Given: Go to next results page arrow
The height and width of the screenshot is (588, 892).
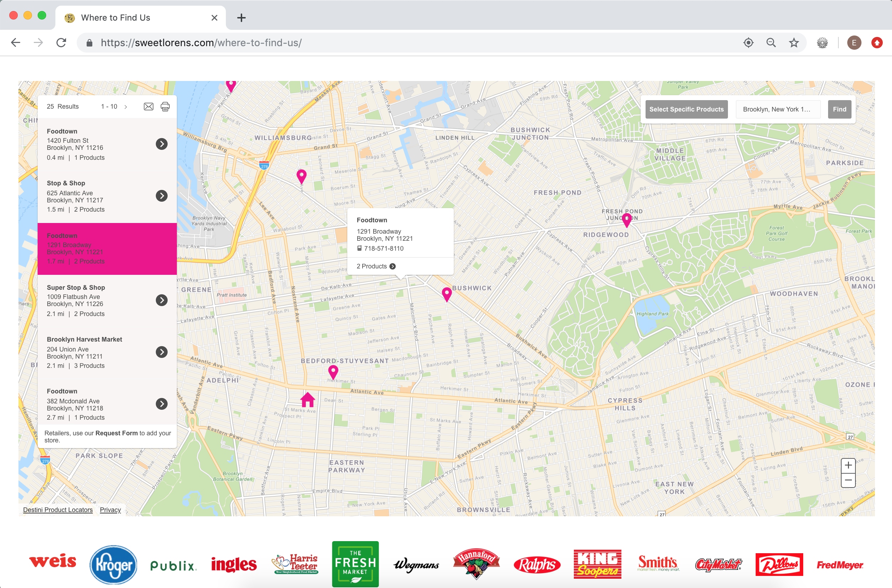Looking at the screenshot, I should (126, 107).
